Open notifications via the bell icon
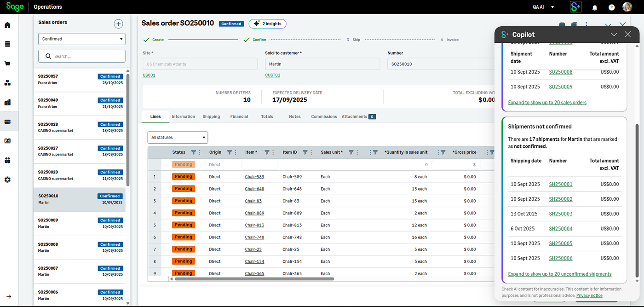Screen dimensions: 644x307 click(594, 7)
